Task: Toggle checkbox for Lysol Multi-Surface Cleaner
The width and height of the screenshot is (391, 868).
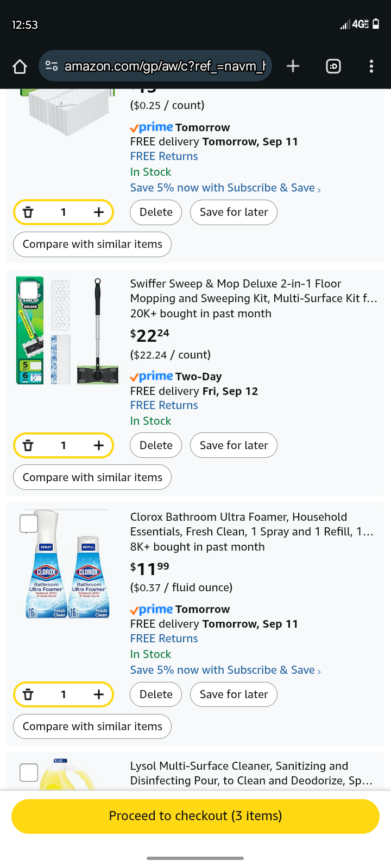Action: (29, 772)
